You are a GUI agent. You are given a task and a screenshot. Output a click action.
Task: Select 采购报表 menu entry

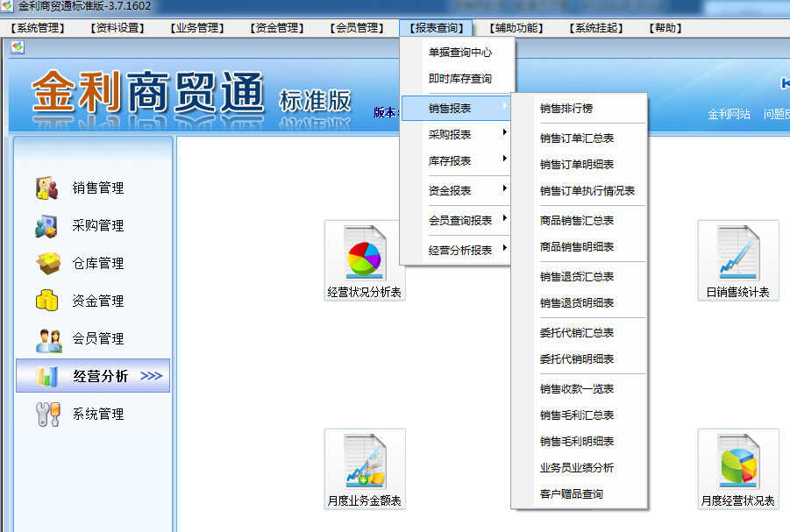[x=456, y=134]
